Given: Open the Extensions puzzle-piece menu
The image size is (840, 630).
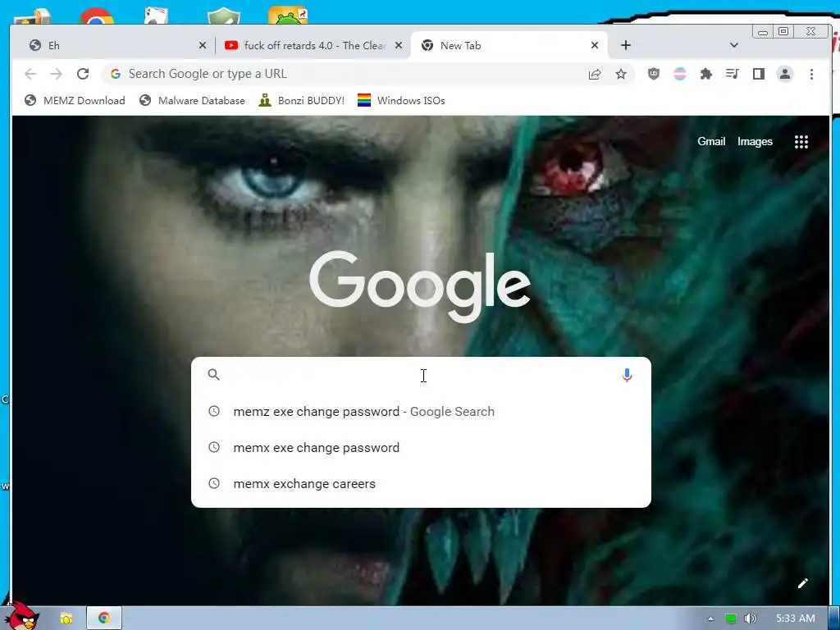Looking at the screenshot, I should pyautogui.click(x=706, y=74).
